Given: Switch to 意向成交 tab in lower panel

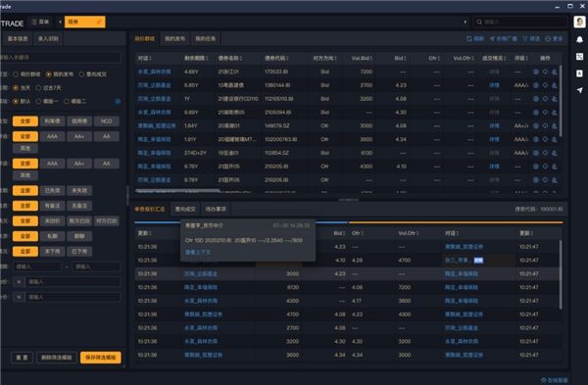Looking at the screenshot, I should click(185, 209).
